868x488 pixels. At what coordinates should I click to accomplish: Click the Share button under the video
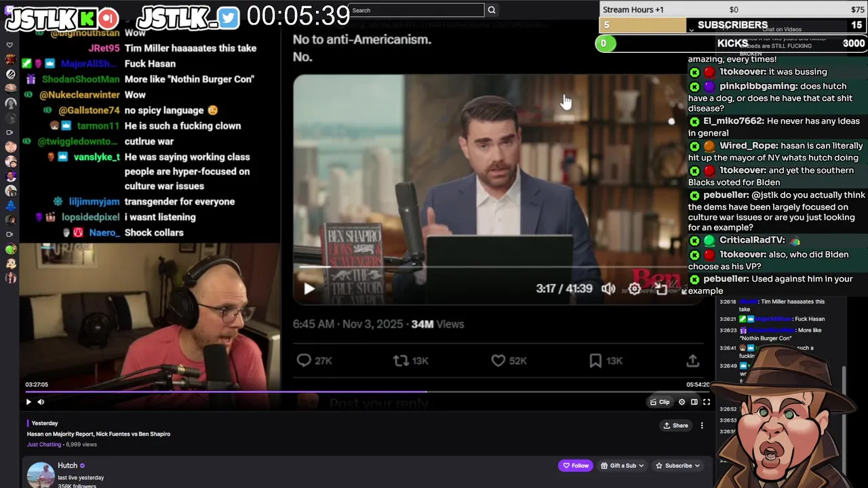coord(675,426)
